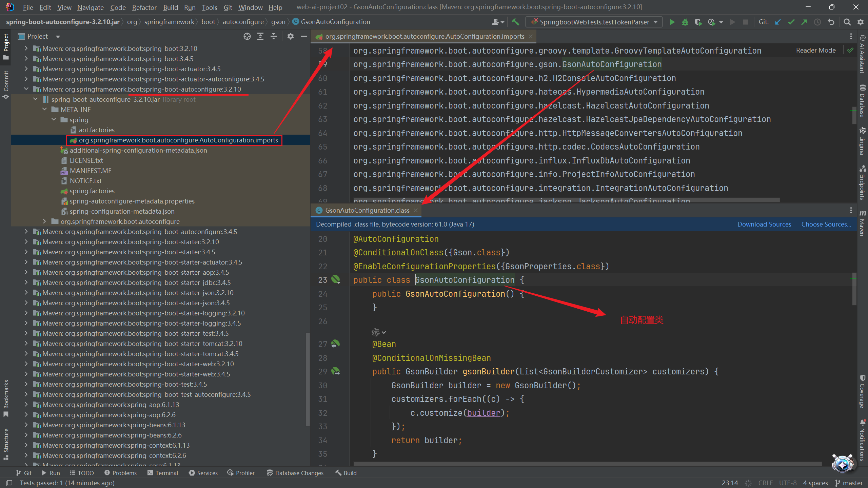
Task: Collapse the META-INF folder node
Action: pyautogui.click(x=45, y=110)
